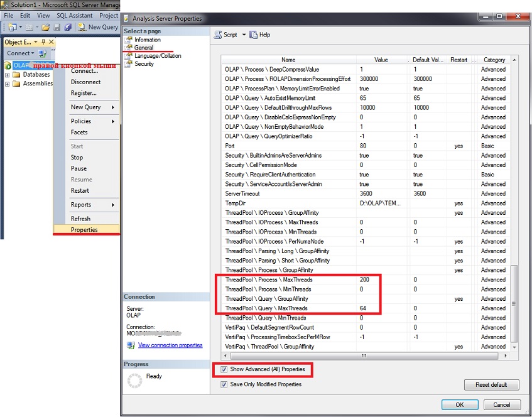The width and height of the screenshot is (532, 417).
Task: Choose Register... in context menu
Action: [x=84, y=93]
